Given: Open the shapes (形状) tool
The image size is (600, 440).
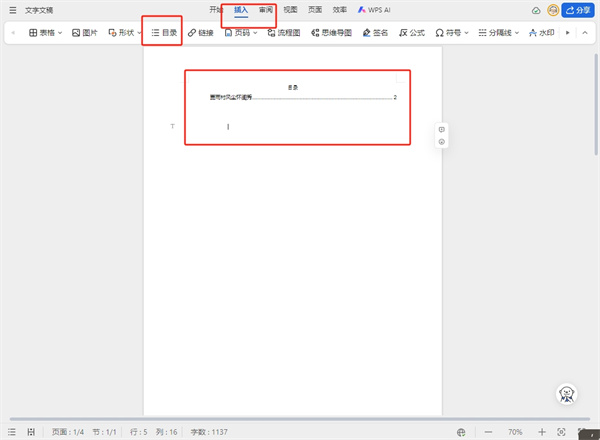Looking at the screenshot, I should [x=121, y=33].
